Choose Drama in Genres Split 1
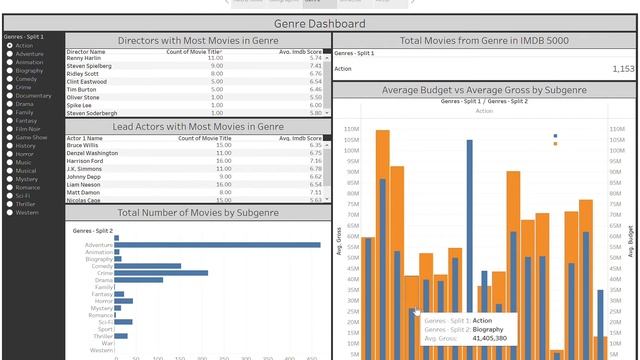The height and width of the screenshot is (360, 640). 10,104
